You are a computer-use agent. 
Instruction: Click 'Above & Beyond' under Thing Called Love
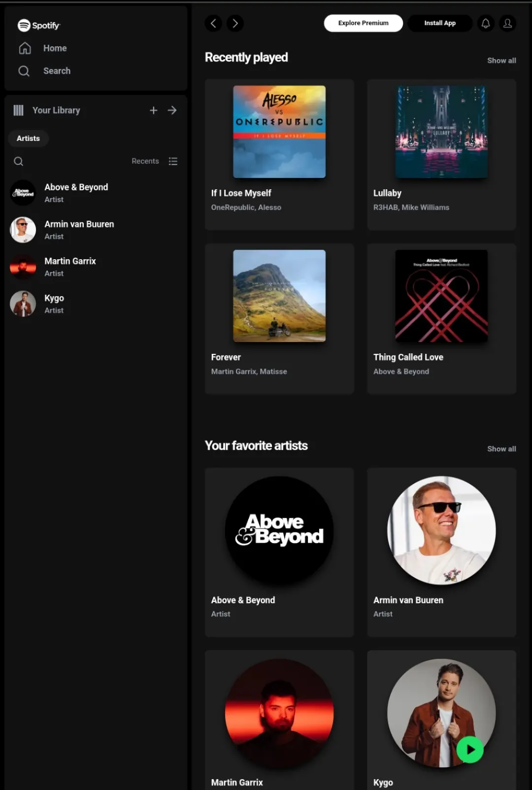401,372
